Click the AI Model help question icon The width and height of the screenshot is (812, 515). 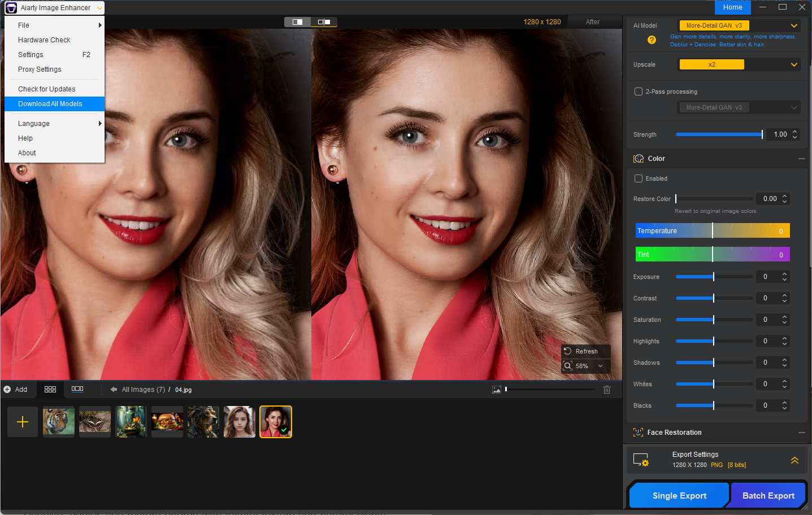click(652, 40)
